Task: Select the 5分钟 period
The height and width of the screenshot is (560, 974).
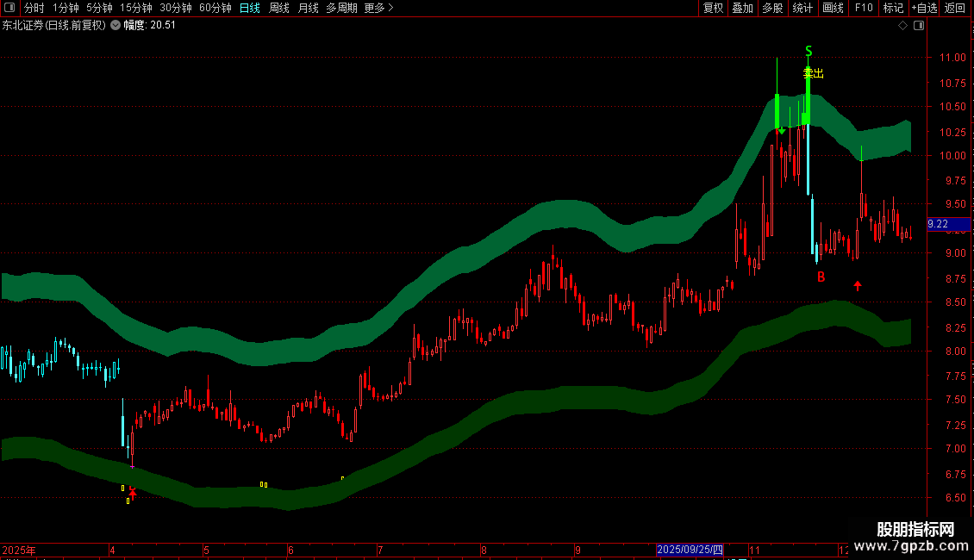Action: click(99, 8)
